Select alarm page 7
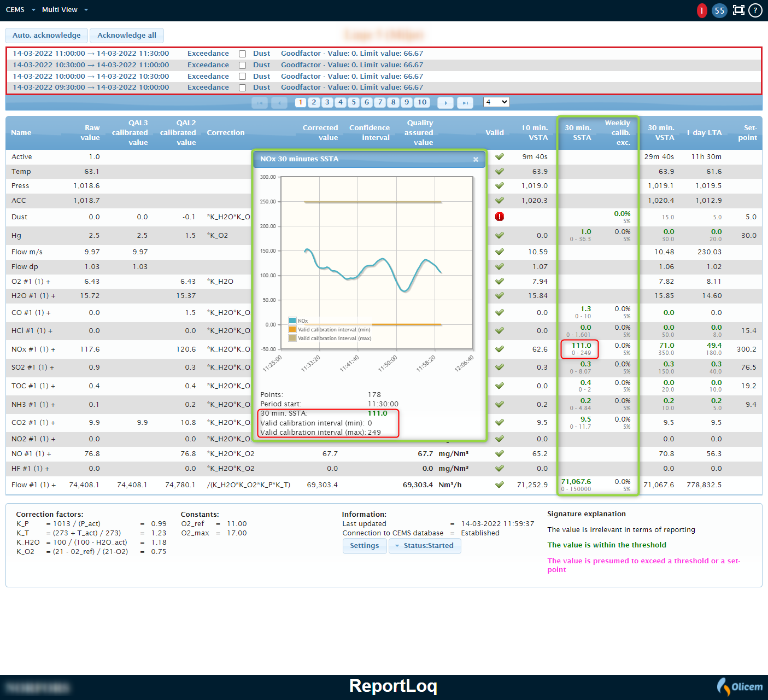The height and width of the screenshot is (700, 768). pos(380,102)
